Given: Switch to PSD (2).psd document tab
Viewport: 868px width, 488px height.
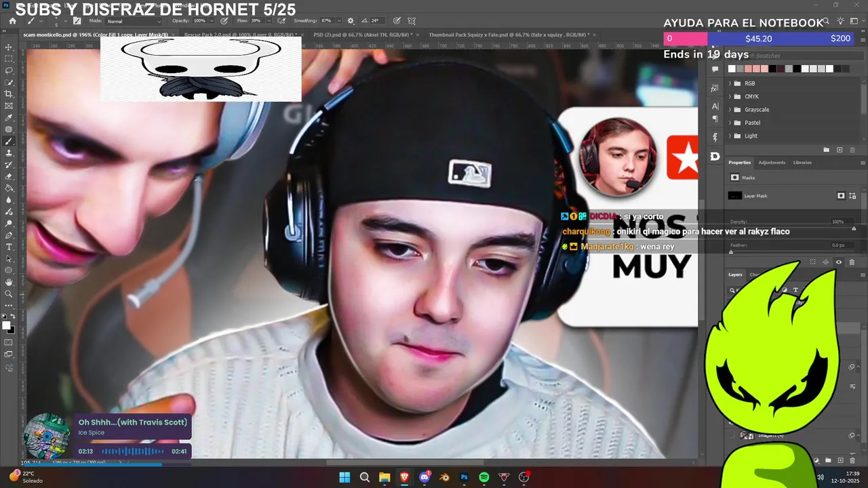Looking at the screenshot, I should (363, 35).
